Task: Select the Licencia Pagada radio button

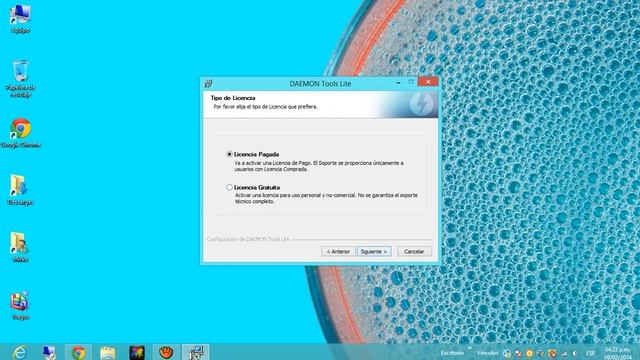Action: coord(229,154)
